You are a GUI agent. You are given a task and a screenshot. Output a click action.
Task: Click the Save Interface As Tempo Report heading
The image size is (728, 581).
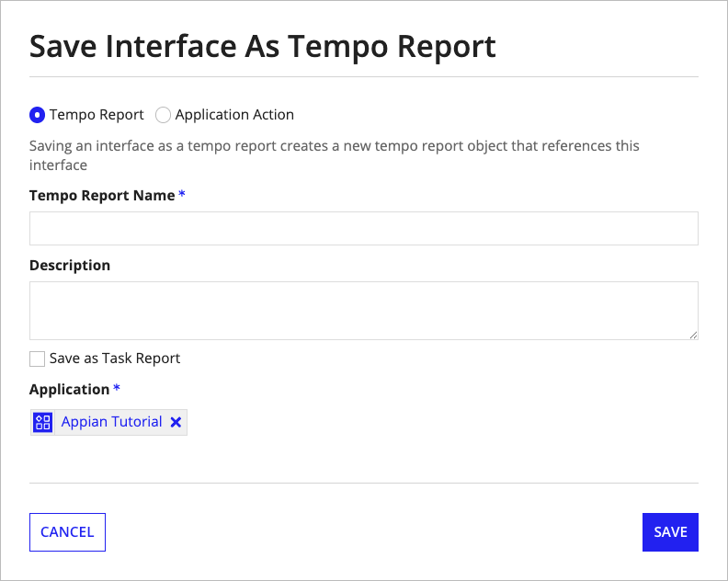click(x=262, y=47)
